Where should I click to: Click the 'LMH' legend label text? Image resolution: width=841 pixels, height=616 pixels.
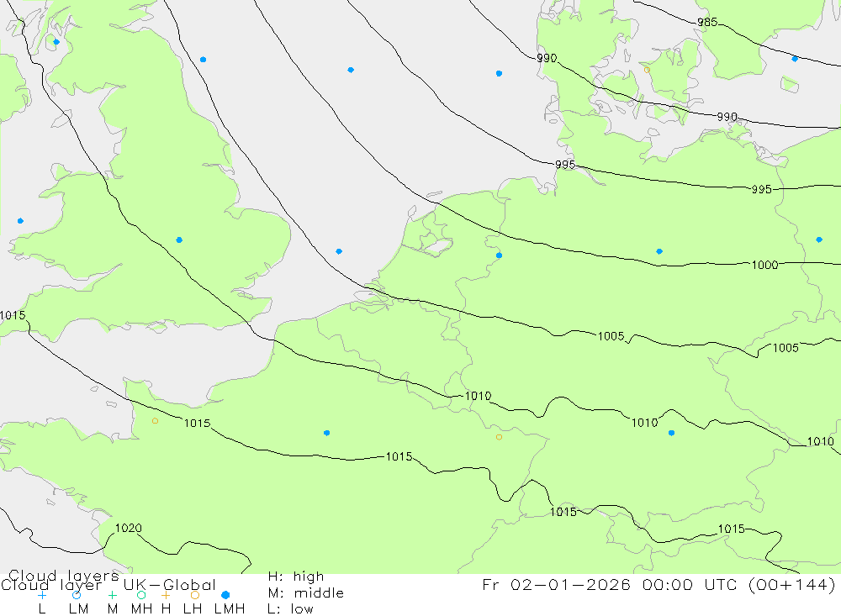tap(230, 609)
